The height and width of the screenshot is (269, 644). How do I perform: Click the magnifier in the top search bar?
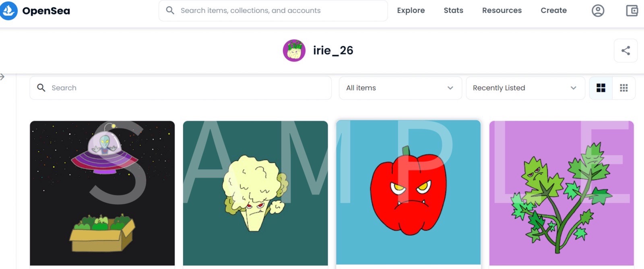[170, 10]
